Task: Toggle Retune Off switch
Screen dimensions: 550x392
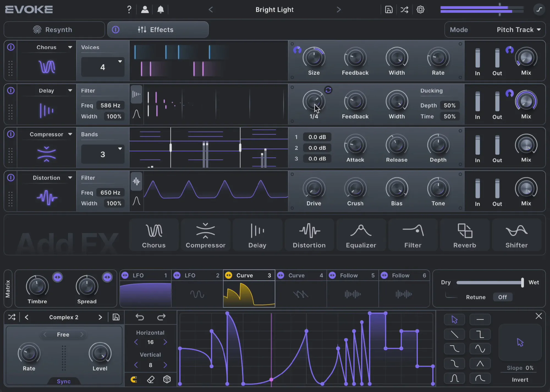Action: (502, 297)
